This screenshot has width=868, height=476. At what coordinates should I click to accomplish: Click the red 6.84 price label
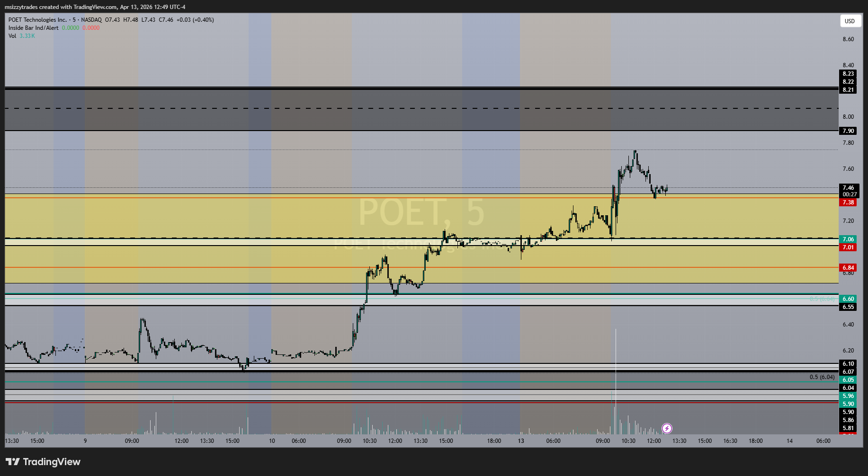848,268
